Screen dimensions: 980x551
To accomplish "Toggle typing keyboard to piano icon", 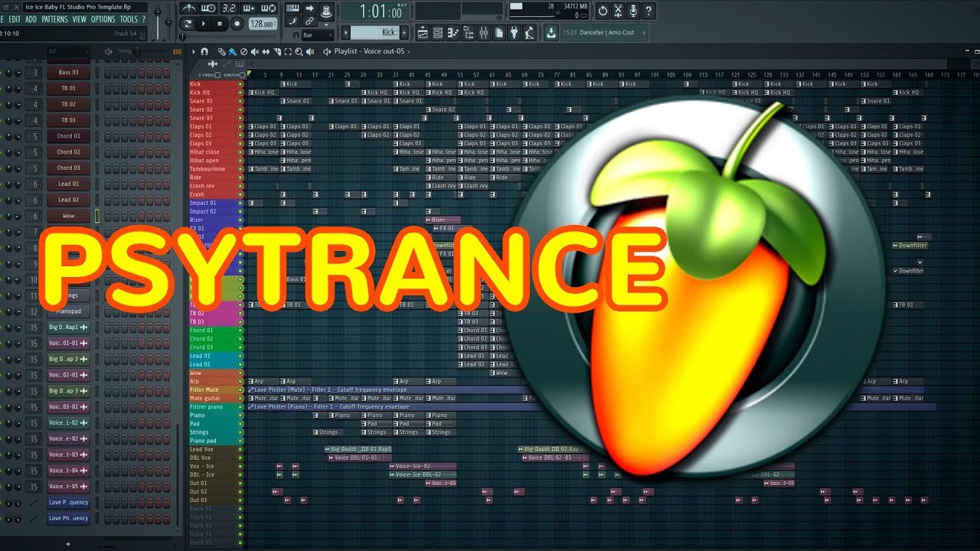I will [x=292, y=8].
